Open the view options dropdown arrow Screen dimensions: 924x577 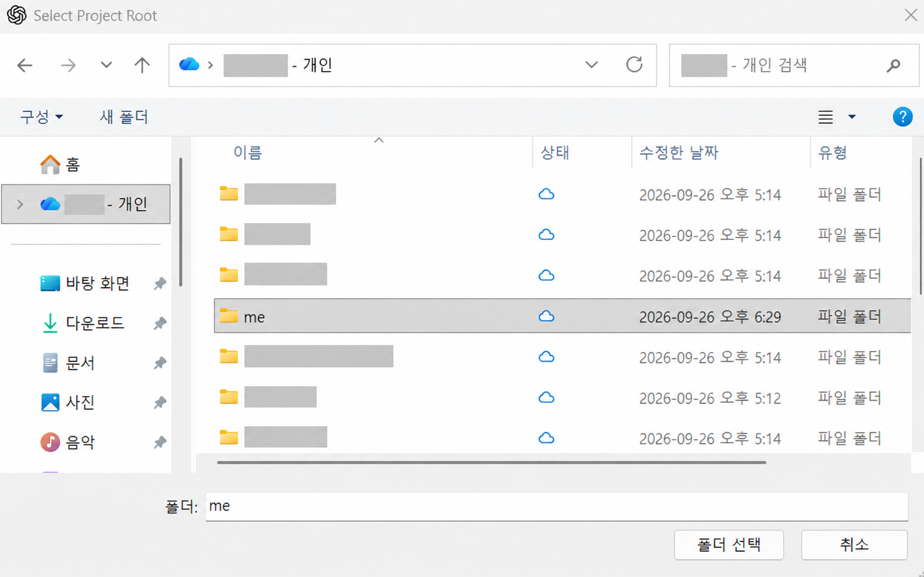tap(852, 117)
